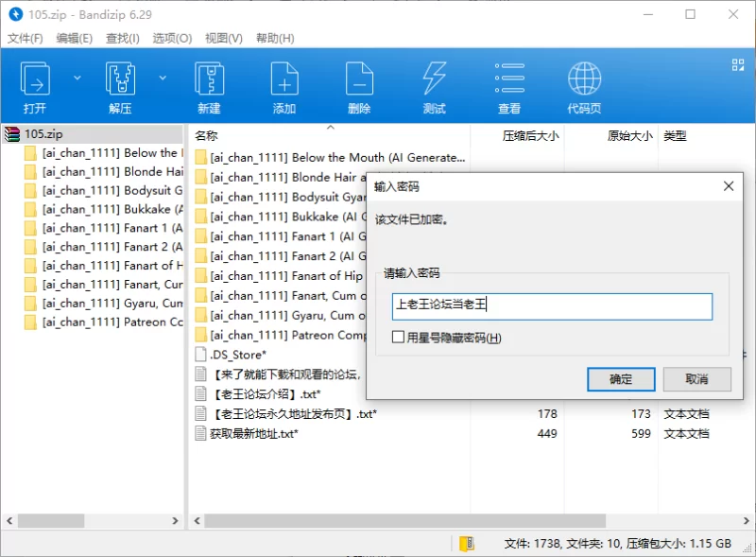Expand the dropdown arrow next to 解压

tap(163, 78)
